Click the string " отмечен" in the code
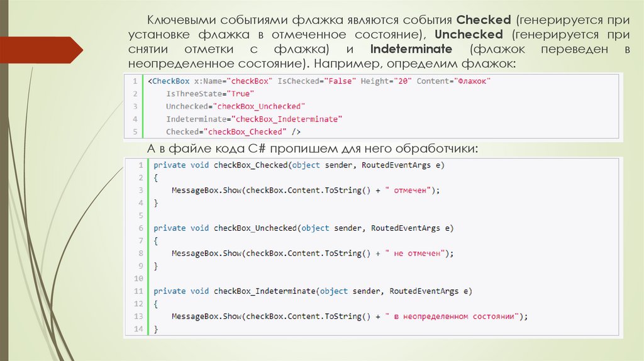 pyautogui.click(x=408, y=190)
